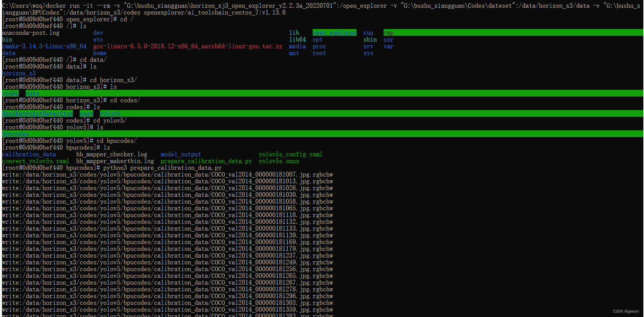Click the 'sys' directory entry

pyautogui.click(x=368, y=53)
